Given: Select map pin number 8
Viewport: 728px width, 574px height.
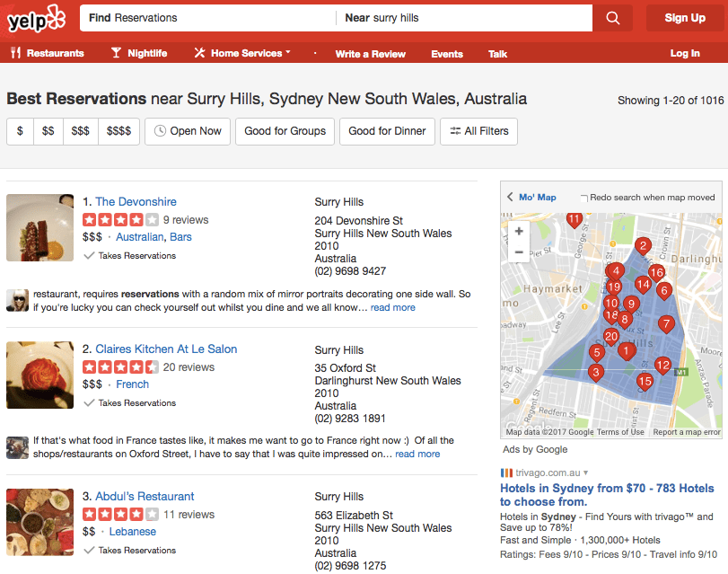Looking at the screenshot, I should pyautogui.click(x=625, y=320).
